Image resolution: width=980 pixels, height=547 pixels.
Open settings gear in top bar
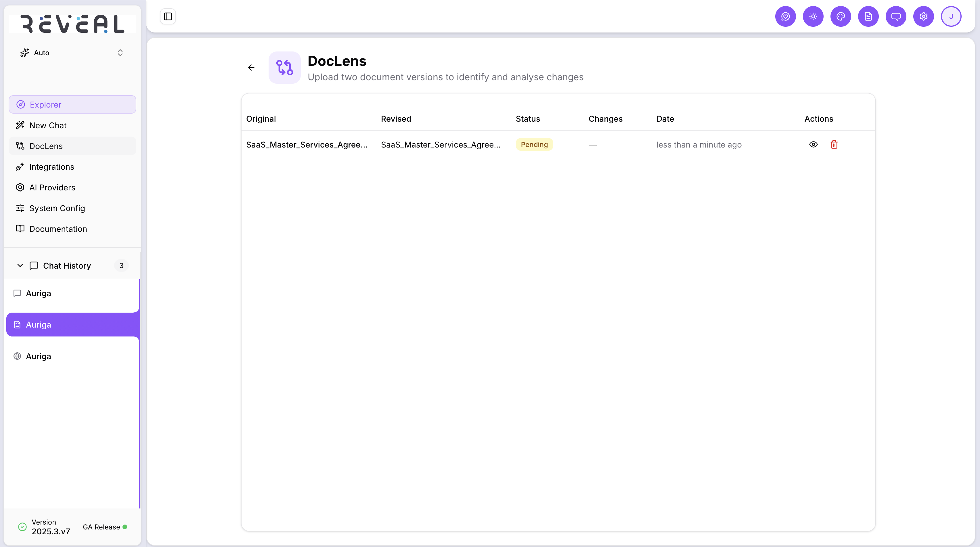923,16
